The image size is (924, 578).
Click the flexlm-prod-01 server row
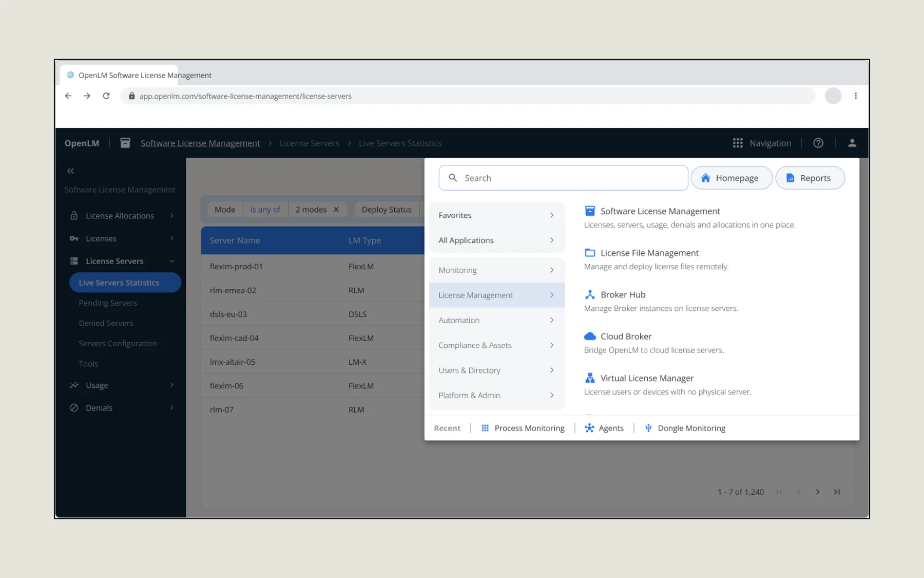coord(313,267)
